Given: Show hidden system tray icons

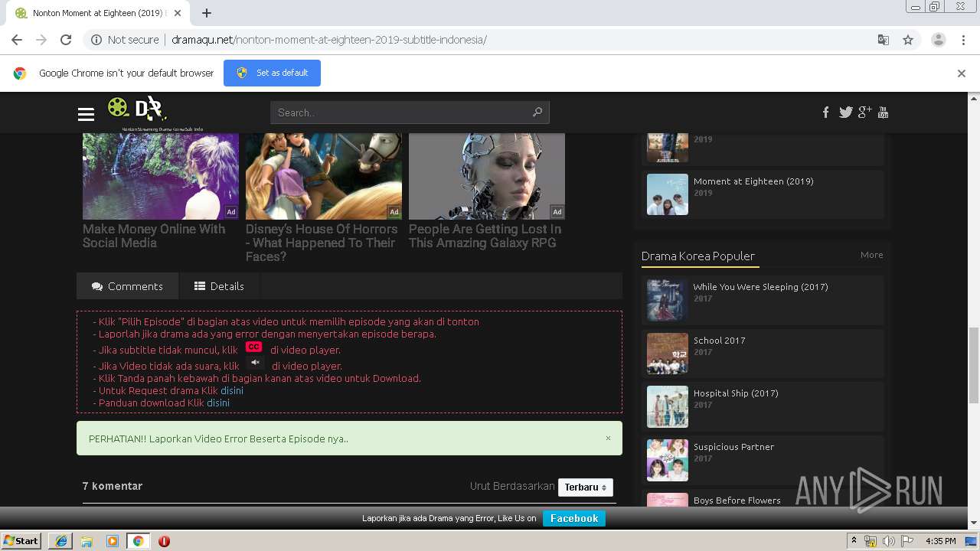Looking at the screenshot, I should tap(854, 541).
